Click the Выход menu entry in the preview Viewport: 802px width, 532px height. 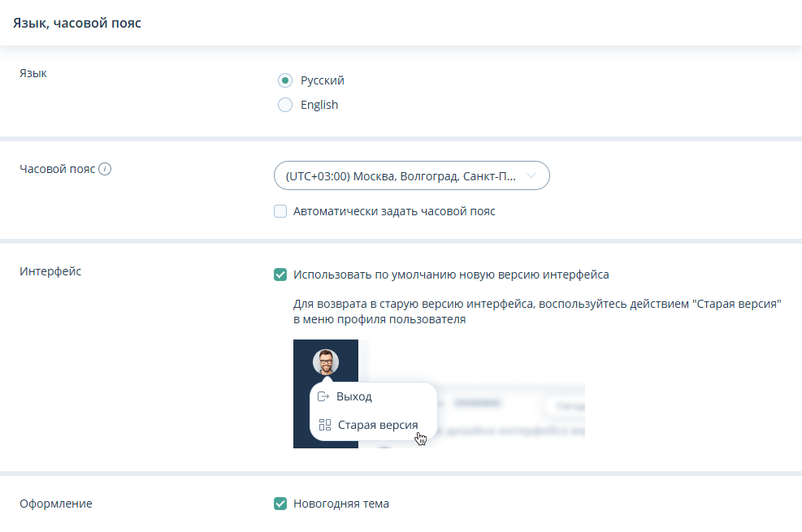pos(354,396)
